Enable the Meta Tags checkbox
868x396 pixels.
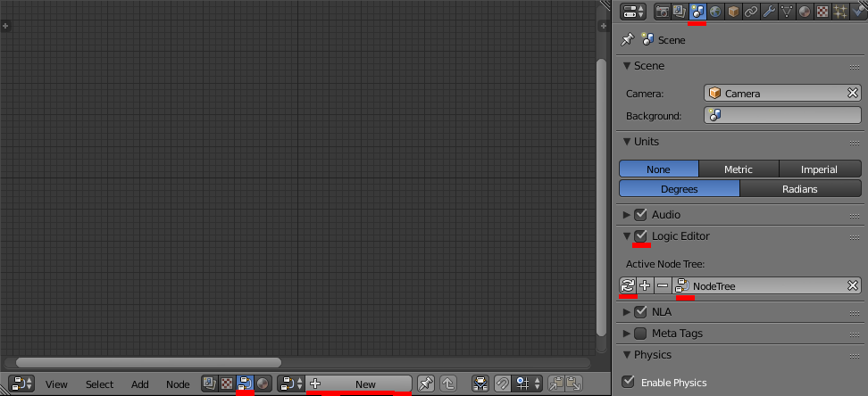pyautogui.click(x=640, y=334)
